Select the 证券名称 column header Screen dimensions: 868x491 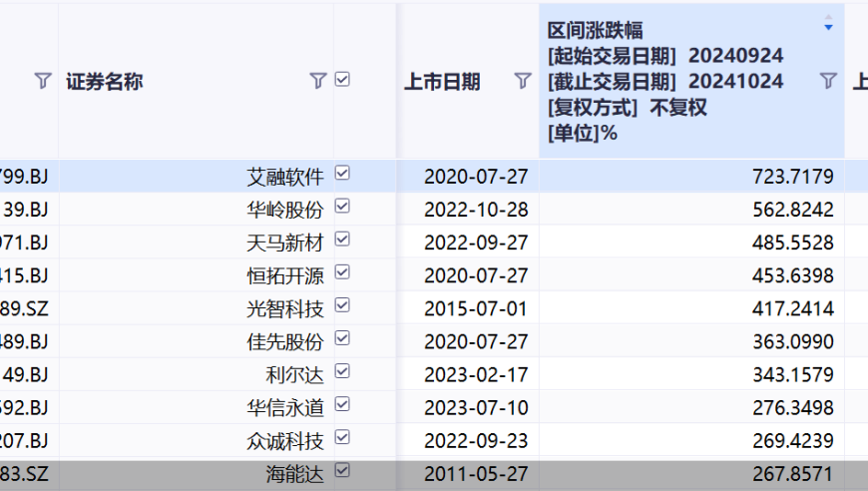(x=105, y=82)
